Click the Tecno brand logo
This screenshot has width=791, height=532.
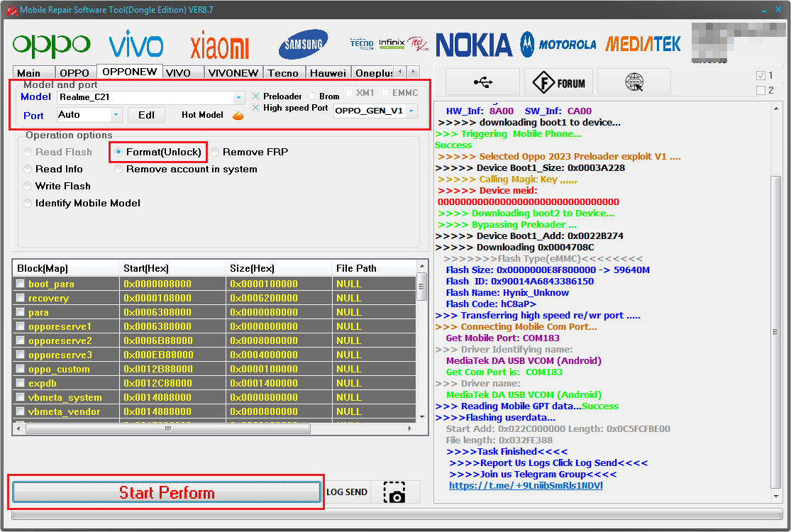pyautogui.click(x=362, y=44)
